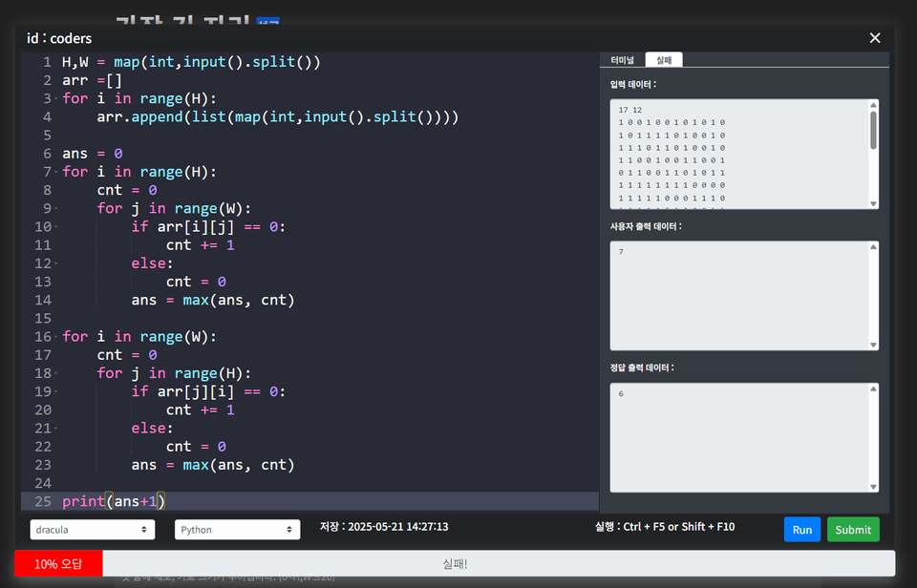This screenshot has height=588, width=917.
Task: Click scroll-down arrow in 정답 출력 데이터 box
Action: tap(873, 487)
